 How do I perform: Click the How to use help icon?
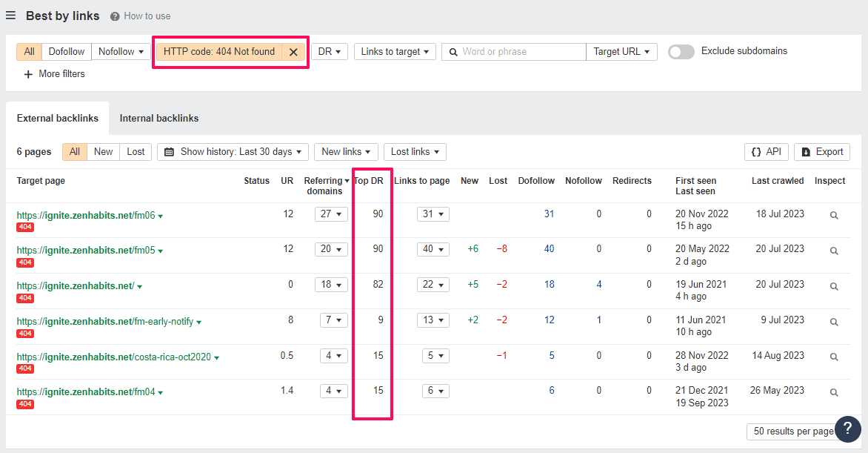click(x=115, y=16)
